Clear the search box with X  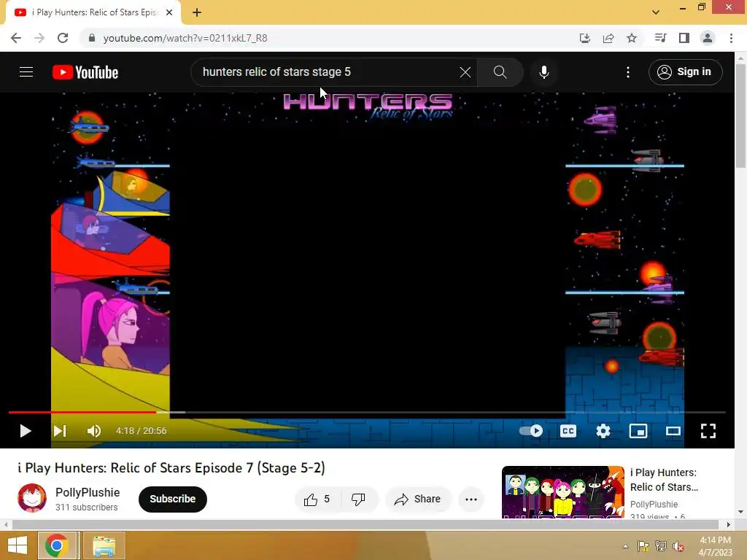click(x=465, y=72)
